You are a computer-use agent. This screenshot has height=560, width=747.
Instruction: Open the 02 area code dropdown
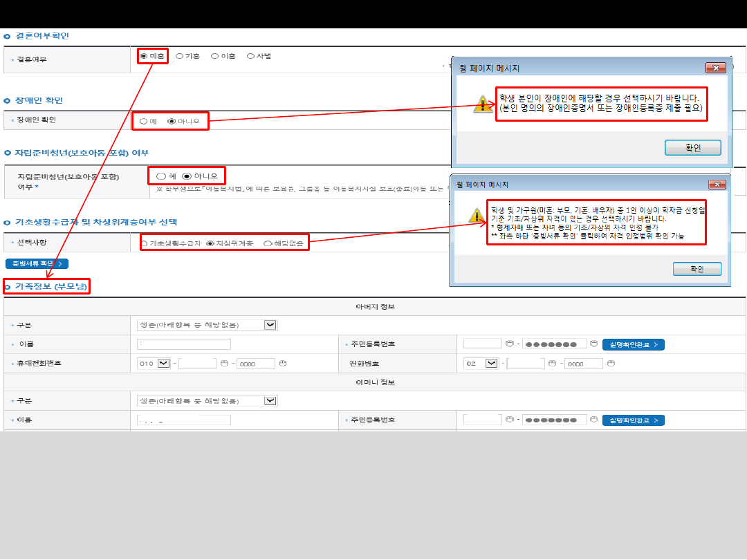(x=492, y=363)
